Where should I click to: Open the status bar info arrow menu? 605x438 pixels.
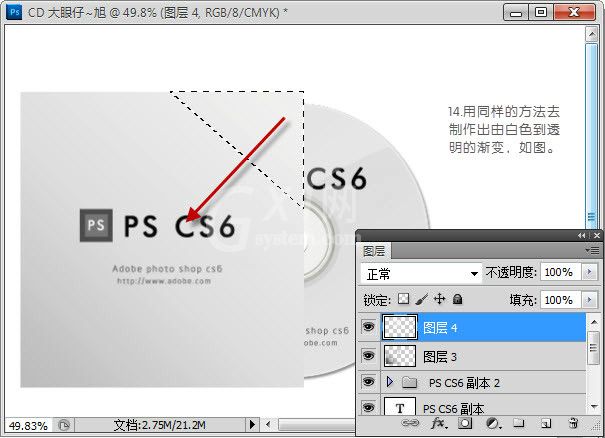click(252, 425)
